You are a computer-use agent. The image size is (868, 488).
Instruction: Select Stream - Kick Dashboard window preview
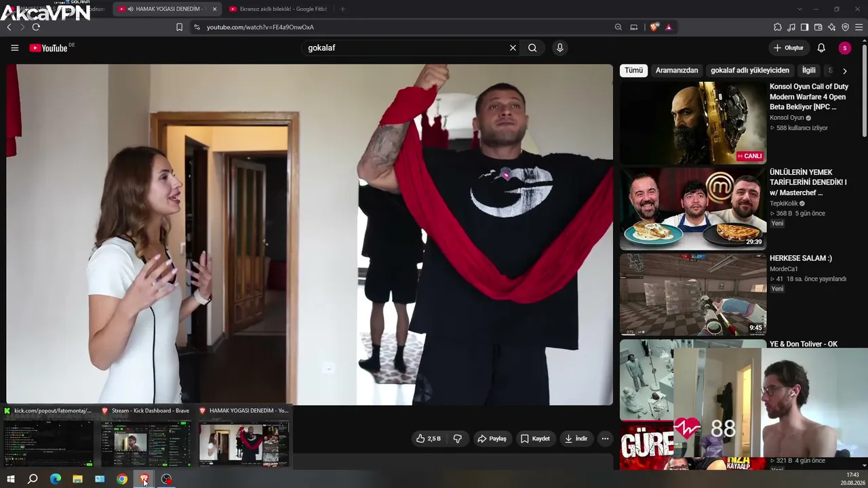[x=146, y=436]
